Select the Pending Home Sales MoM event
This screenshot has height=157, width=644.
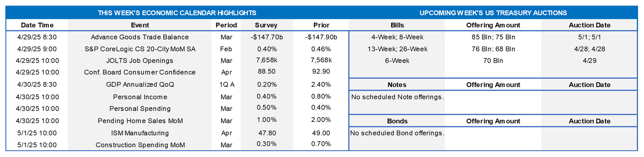pos(140,121)
